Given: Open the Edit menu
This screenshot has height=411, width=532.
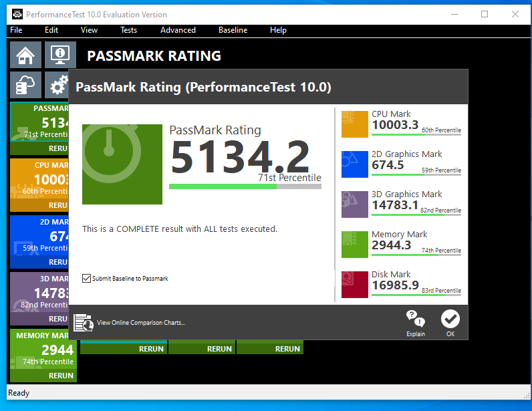Looking at the screenshot, I should tap(51, 30).
